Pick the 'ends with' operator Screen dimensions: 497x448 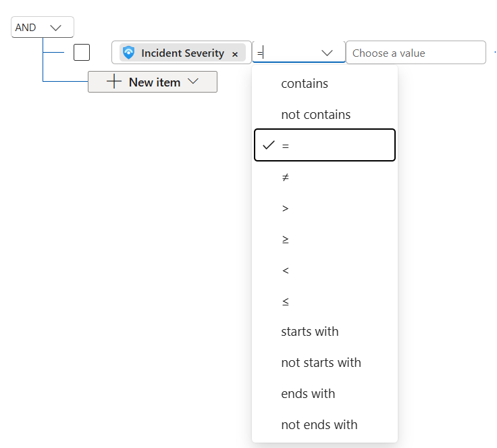(x=308, y=394)
